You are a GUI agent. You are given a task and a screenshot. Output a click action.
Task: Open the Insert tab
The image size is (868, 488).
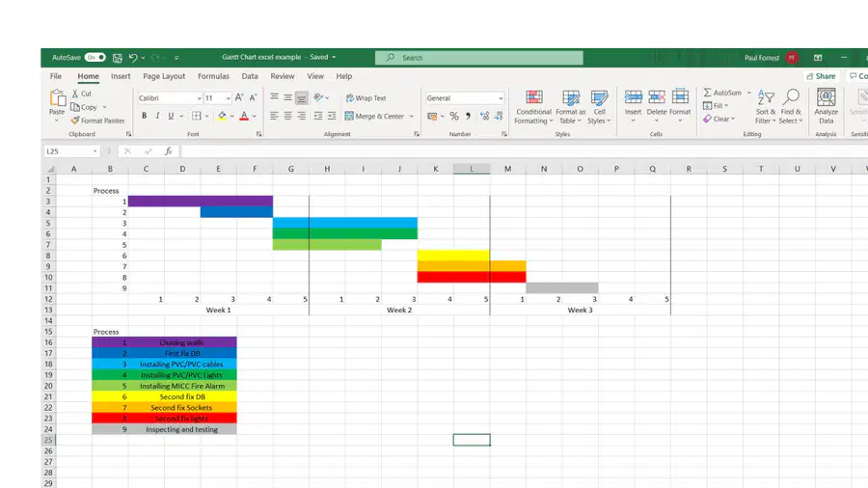click(x=121, y=76)
